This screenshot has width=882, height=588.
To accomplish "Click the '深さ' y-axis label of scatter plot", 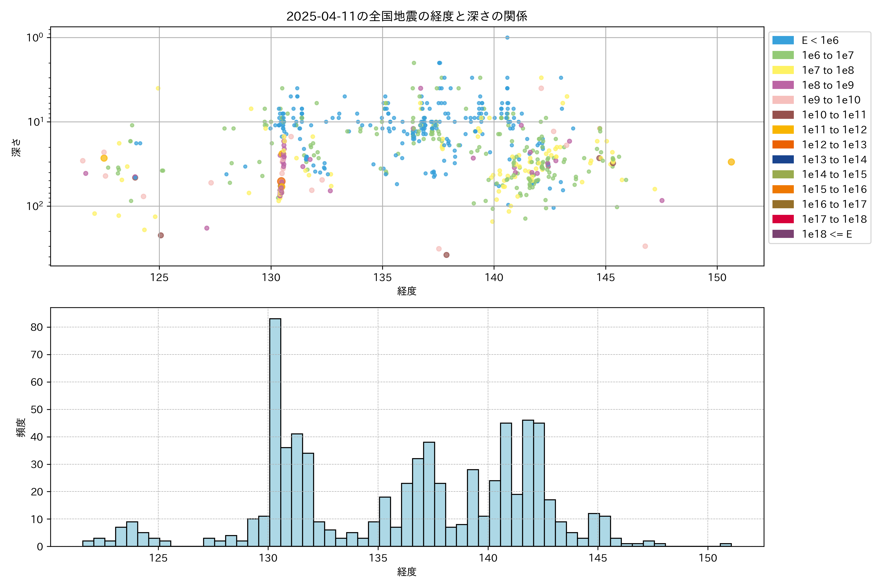I will [x=16, y=147].
